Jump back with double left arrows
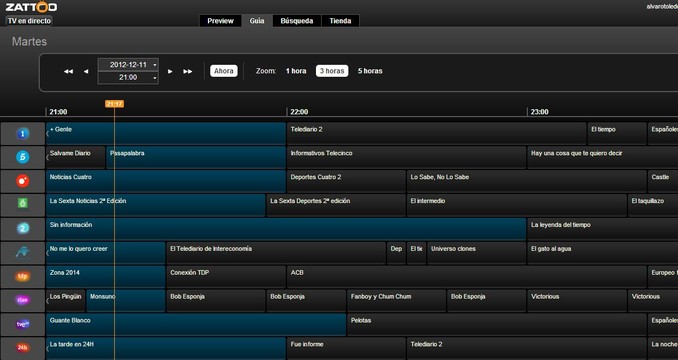The image size is (678, 360). pos(68,71)
